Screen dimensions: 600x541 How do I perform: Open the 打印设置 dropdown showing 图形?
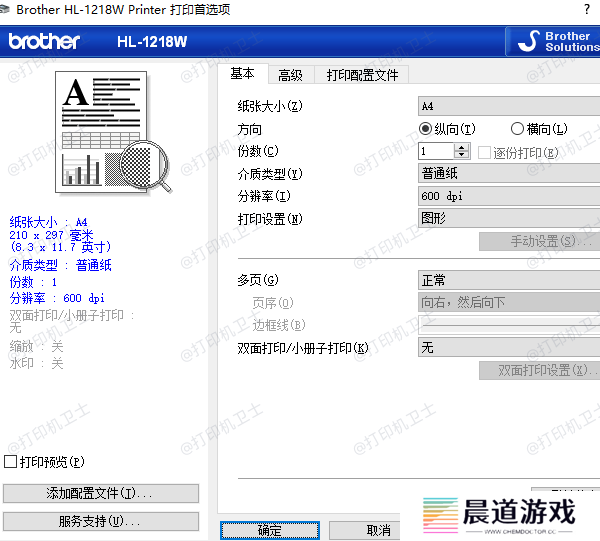point(509,218)
